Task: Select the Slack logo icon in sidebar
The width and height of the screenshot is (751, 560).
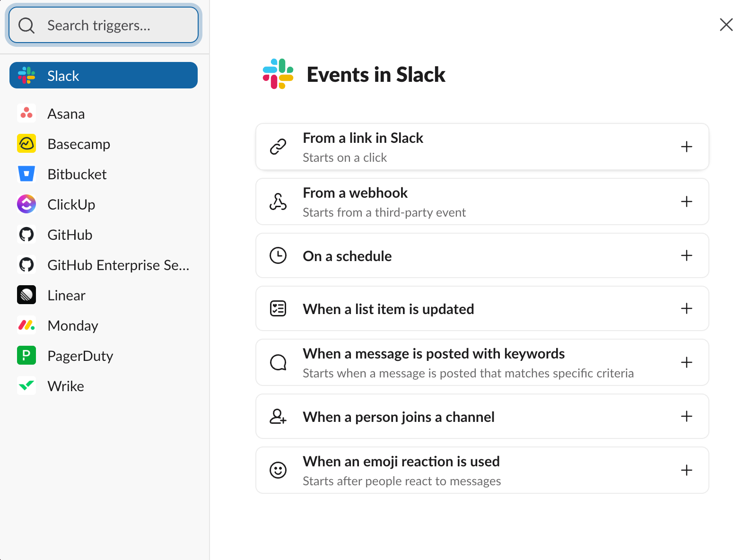Action: (26, 76)
